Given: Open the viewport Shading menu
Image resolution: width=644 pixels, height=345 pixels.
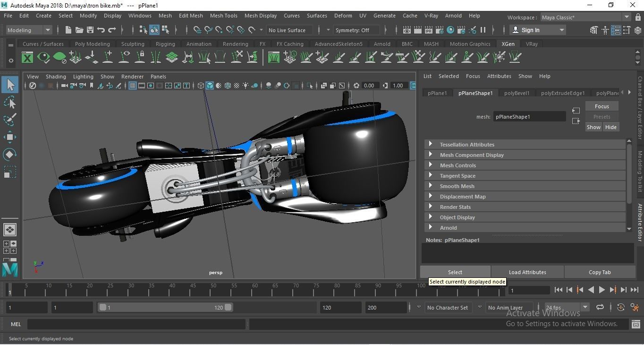Looking at the screenshot, I should [56, 77].
